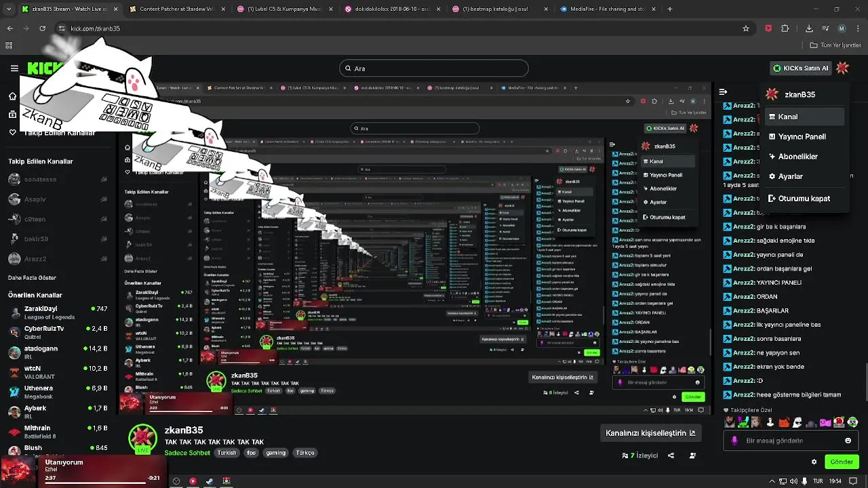Screen dimensions: 868x488
Task: Click the 7 İzleyici viewer count
Action: pos(640,455)
